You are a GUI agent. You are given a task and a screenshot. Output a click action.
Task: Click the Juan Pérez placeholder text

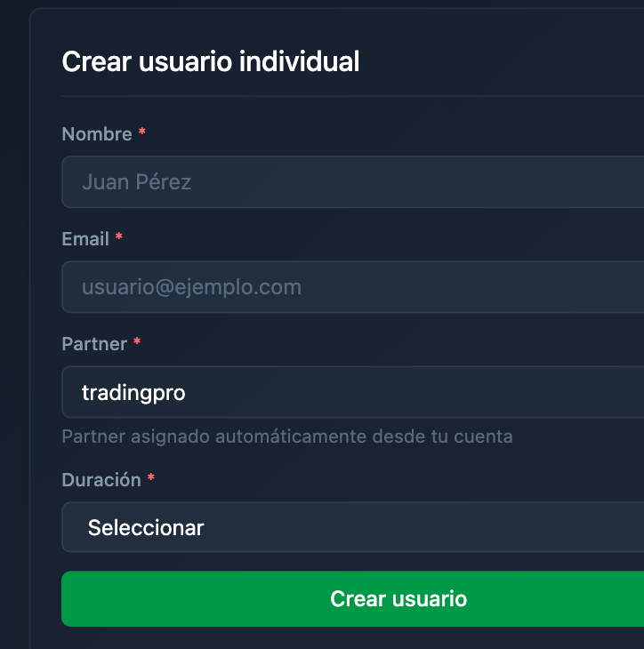pos(136,182)
